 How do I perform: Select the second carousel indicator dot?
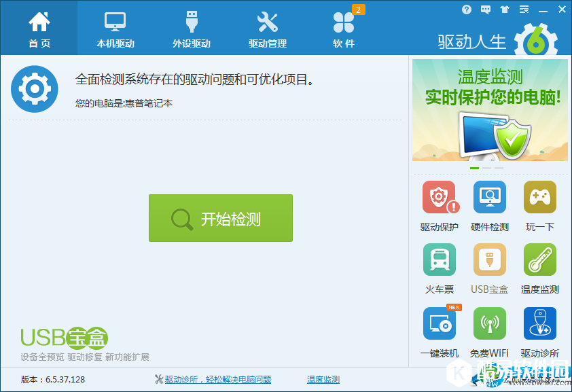click(487, 168)
